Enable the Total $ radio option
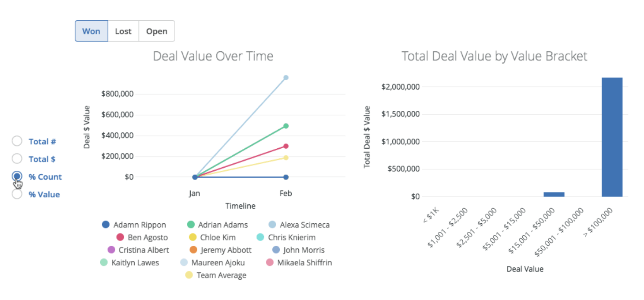Image resolution: width=644 pixels, height=300 pixels. click(17, 159)
